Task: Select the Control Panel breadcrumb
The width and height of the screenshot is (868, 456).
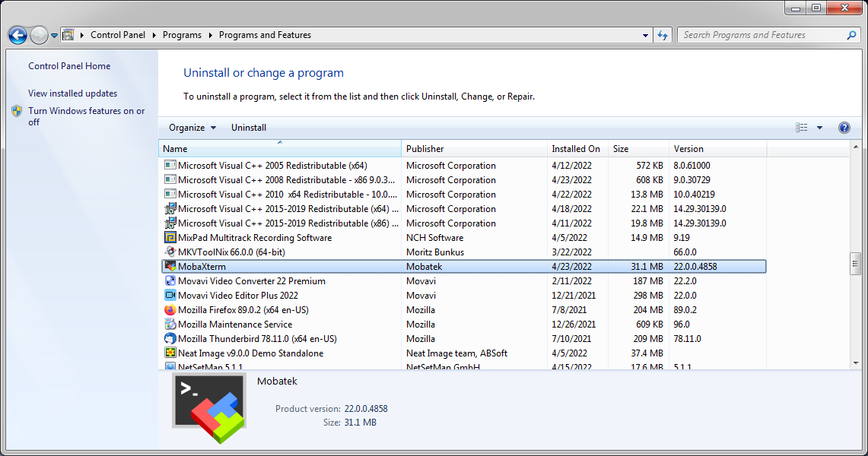Action: pyautogui.click(x=118, y=35)
